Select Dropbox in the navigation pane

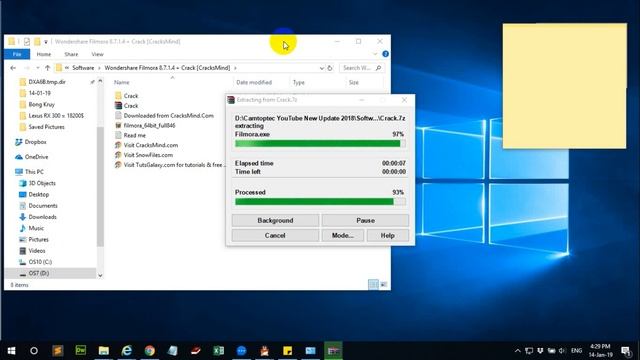pos(35,142)
